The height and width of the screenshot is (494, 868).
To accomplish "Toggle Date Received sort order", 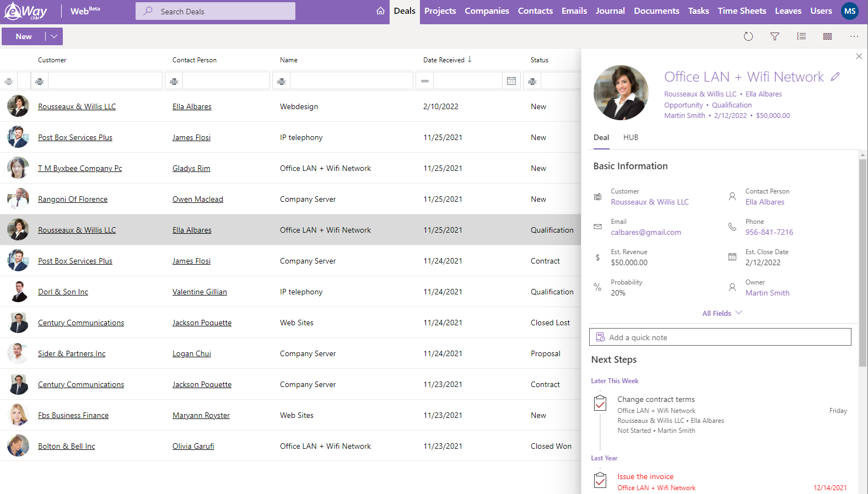I will (470, 60).
